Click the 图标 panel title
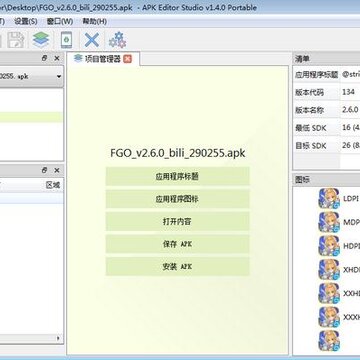360x360 pixels. click(302, 180)
